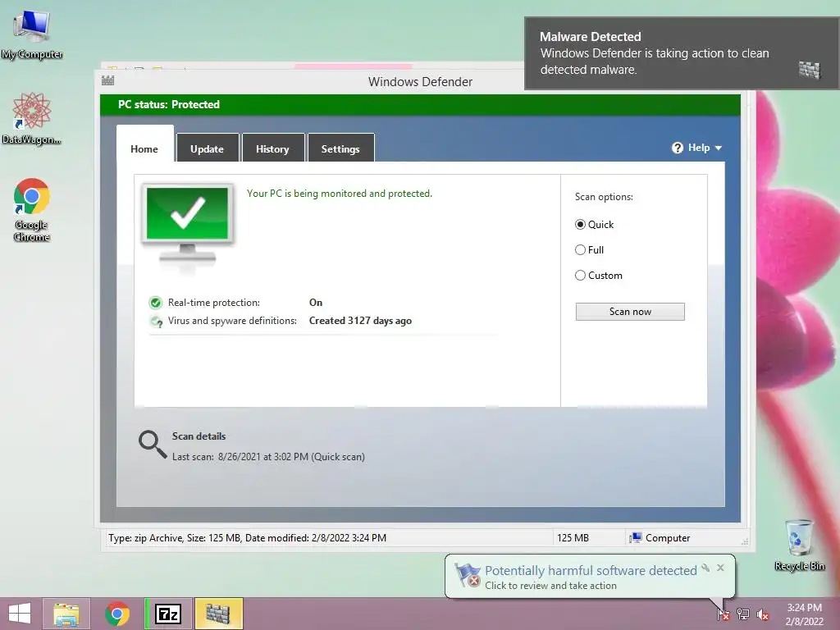Image resolution: width=840 pixels, height=630 pixels.
Task: Click the Scan now button
Action: (630, 312)
